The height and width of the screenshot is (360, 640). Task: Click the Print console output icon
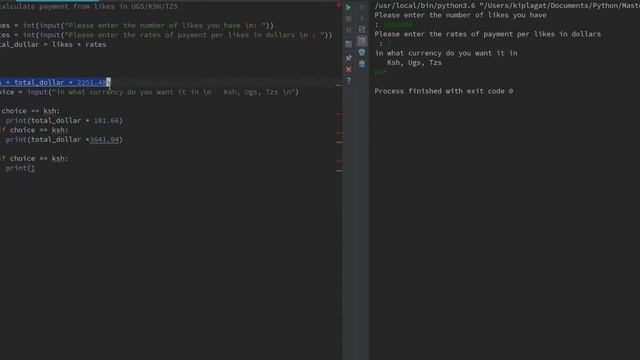[362, 52]
